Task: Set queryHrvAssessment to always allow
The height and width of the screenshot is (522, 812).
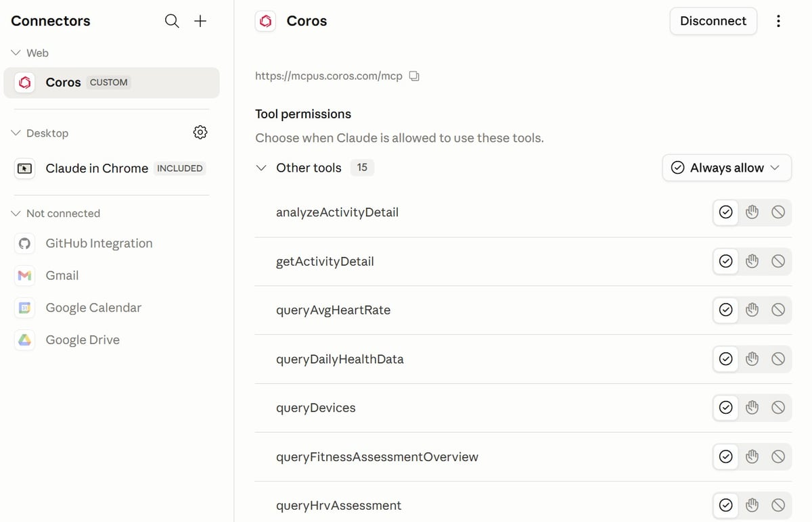Action: click(x=725, y=505)
